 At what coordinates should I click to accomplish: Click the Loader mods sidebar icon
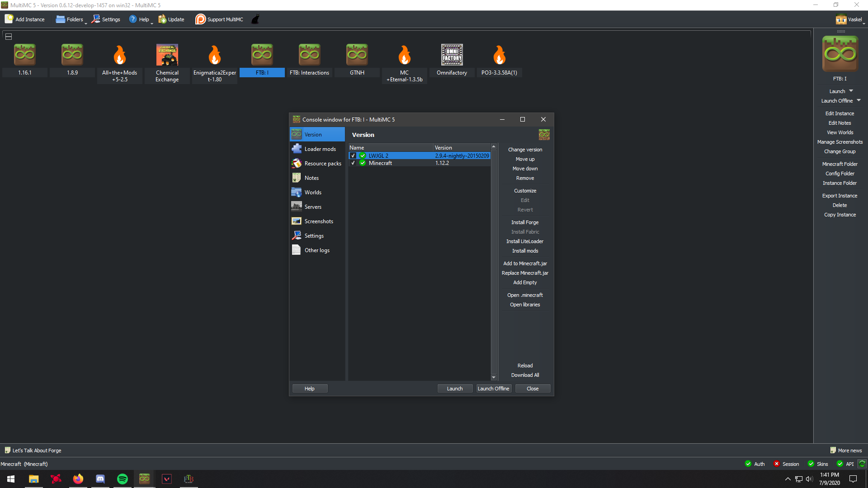tap(297, 149)
